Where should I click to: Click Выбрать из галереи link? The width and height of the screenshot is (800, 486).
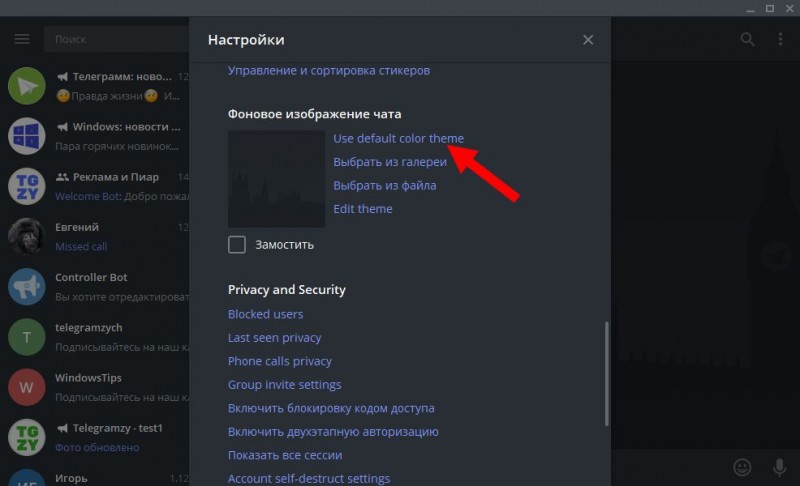pyautogui.click(x=390, y=162)
